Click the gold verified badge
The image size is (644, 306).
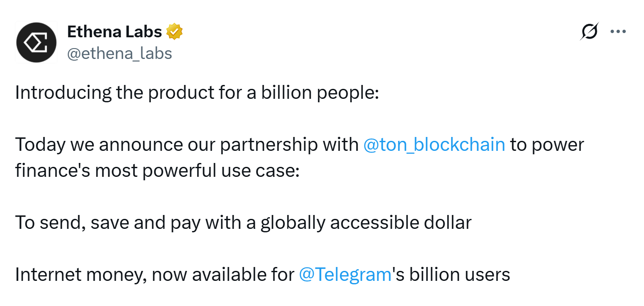click(x=174, y=32)
